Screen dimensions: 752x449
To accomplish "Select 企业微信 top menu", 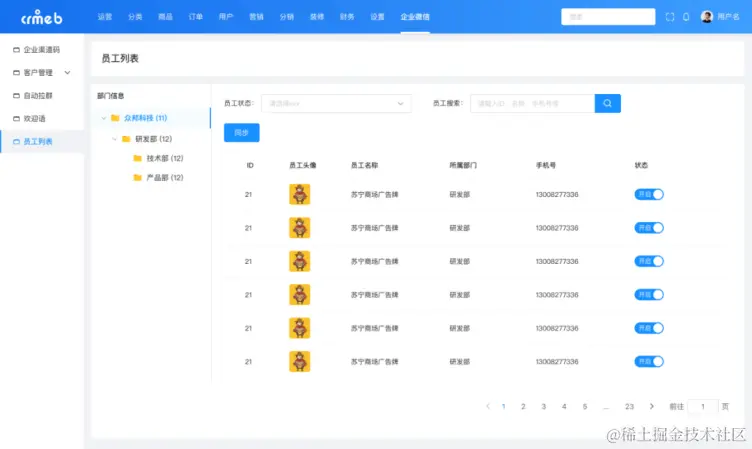I will click(x=415, y=17).
